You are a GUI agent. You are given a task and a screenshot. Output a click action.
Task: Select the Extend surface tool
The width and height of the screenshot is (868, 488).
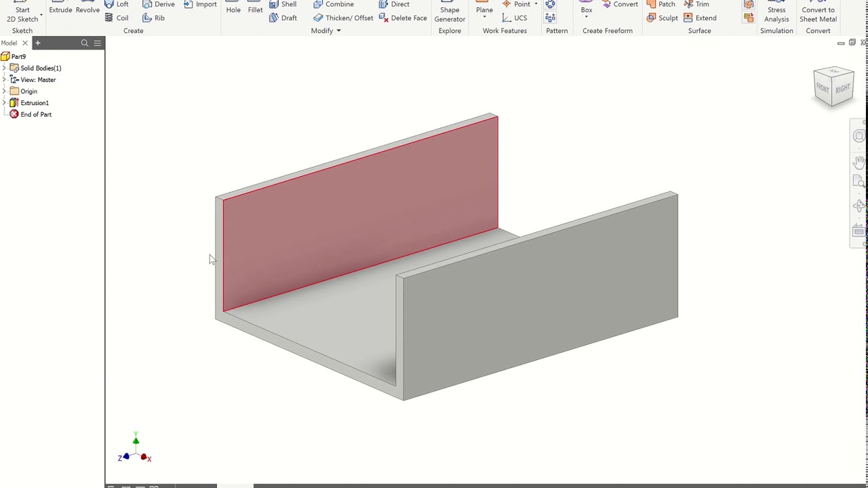[700, 18]
